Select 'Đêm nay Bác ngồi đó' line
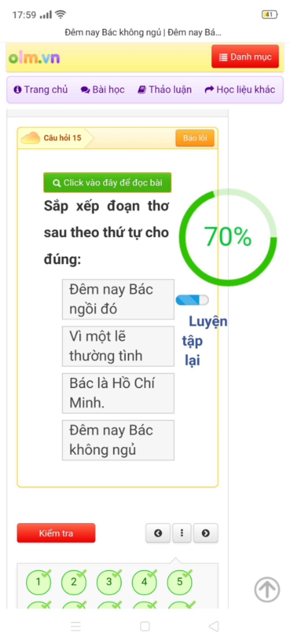 click(118, 299)
